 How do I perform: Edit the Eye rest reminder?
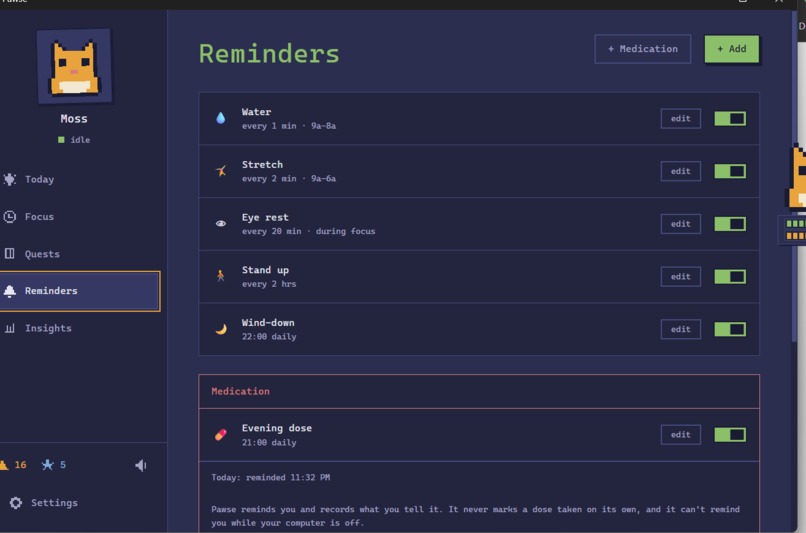(681, 224)
